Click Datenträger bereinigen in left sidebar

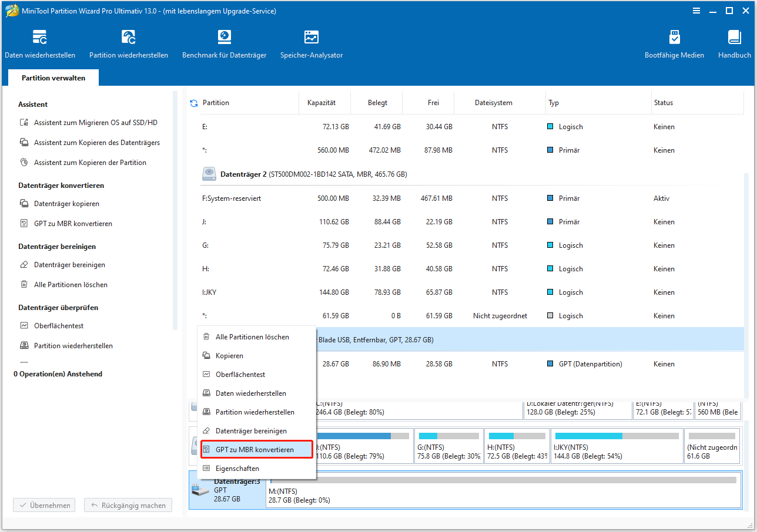[x=69, y=265]
